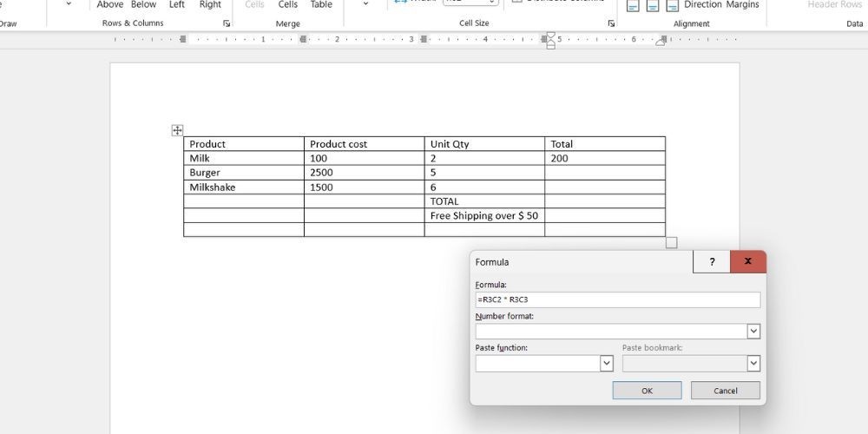Insert column to the Right
The image size is (868, 434).
tap(210, 4)
